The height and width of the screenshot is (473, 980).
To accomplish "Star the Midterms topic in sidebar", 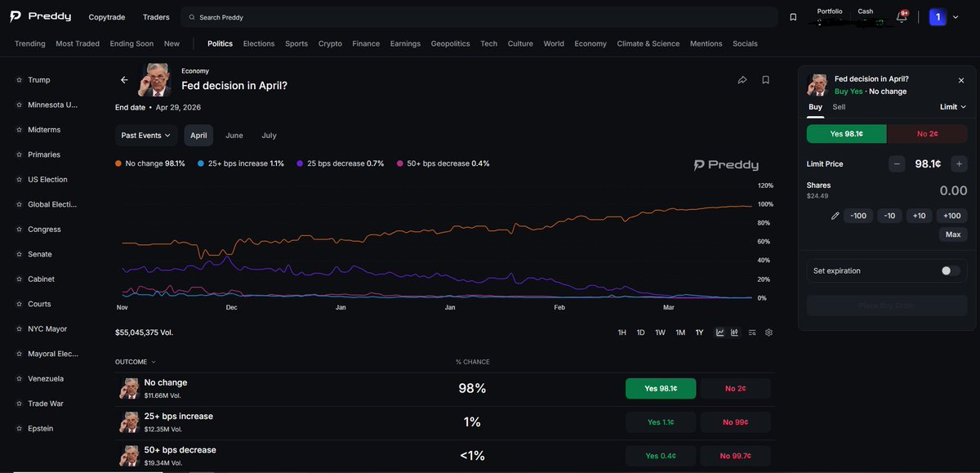I will [19, 130].
